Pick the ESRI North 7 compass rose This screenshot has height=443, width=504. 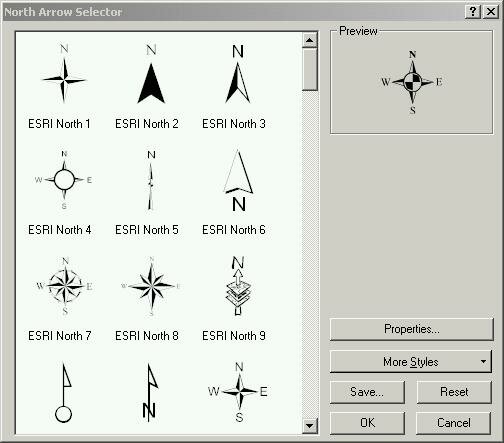65,286
